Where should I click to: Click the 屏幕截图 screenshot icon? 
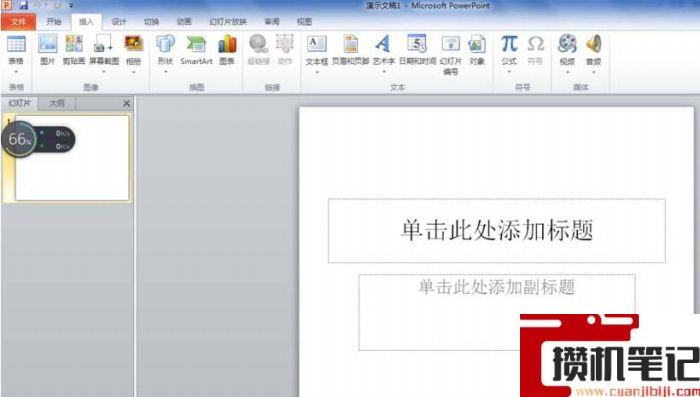click(x=104, y=45)
